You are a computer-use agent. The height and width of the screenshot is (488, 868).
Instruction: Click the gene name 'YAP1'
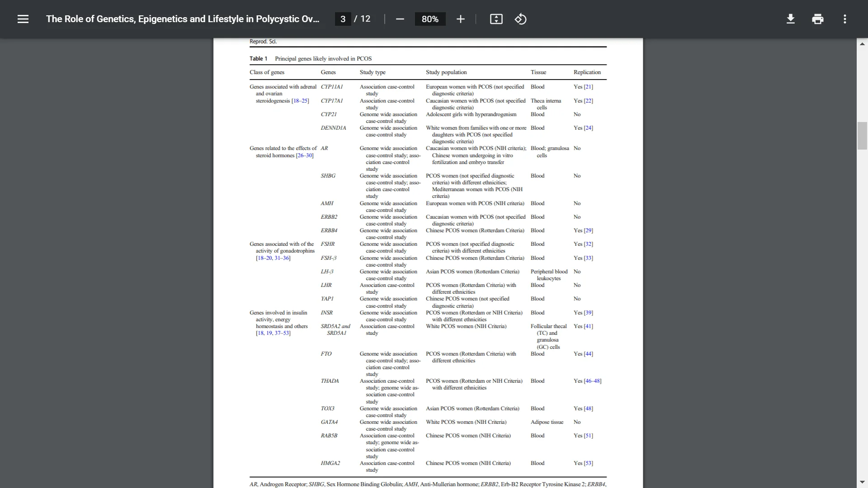[x=327, y=299]
